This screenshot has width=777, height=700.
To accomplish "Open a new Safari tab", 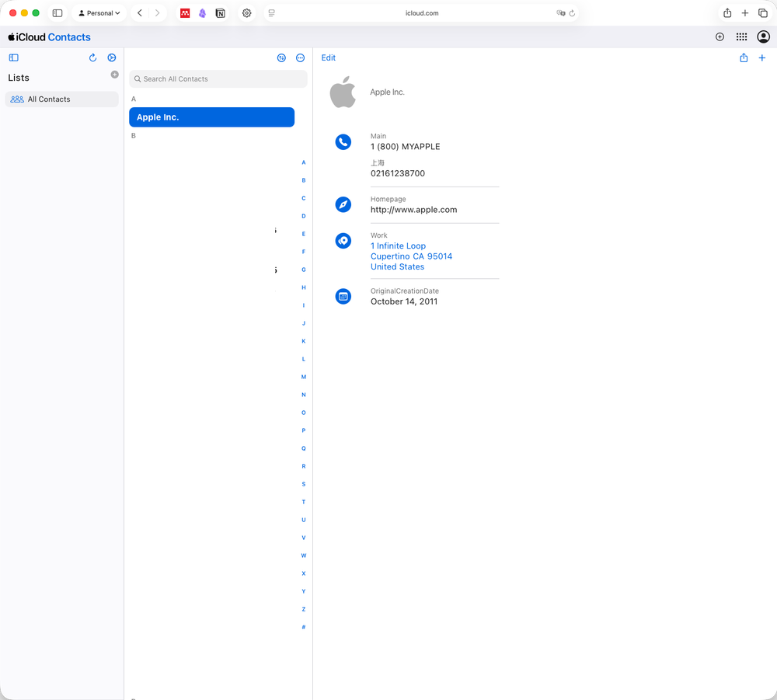I will [x=745, y=13].
